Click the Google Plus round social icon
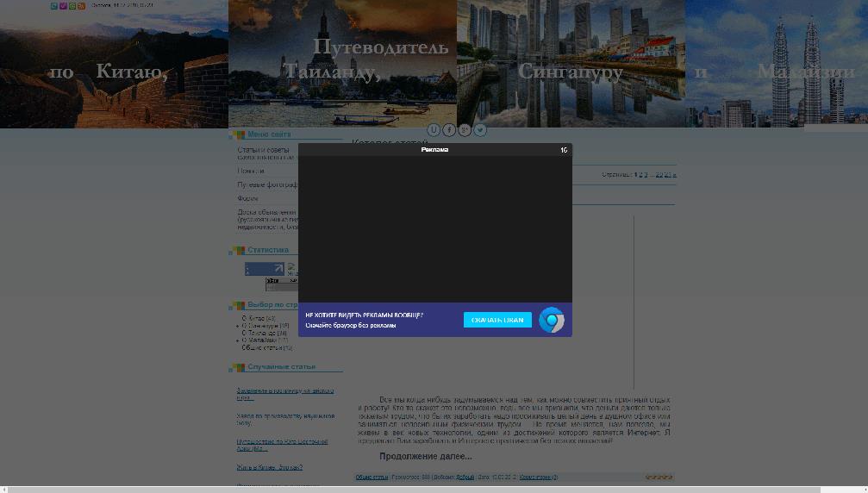 [465, 130]
